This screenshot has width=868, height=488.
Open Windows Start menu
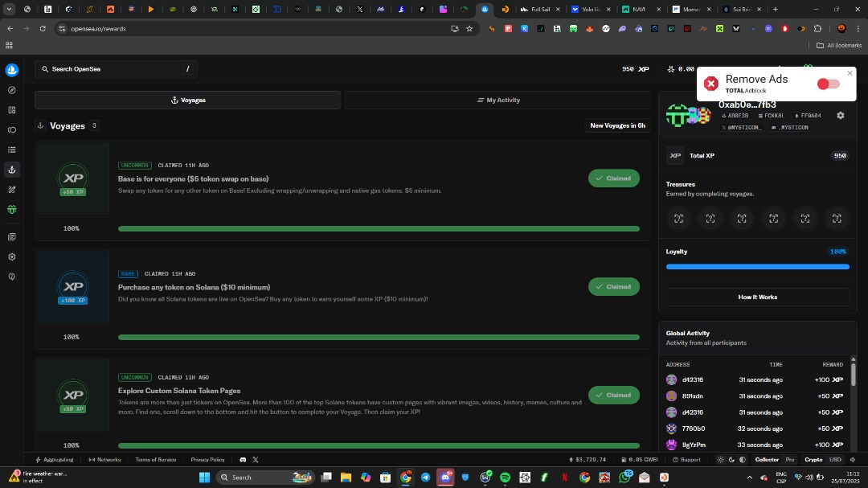(204, 478)
